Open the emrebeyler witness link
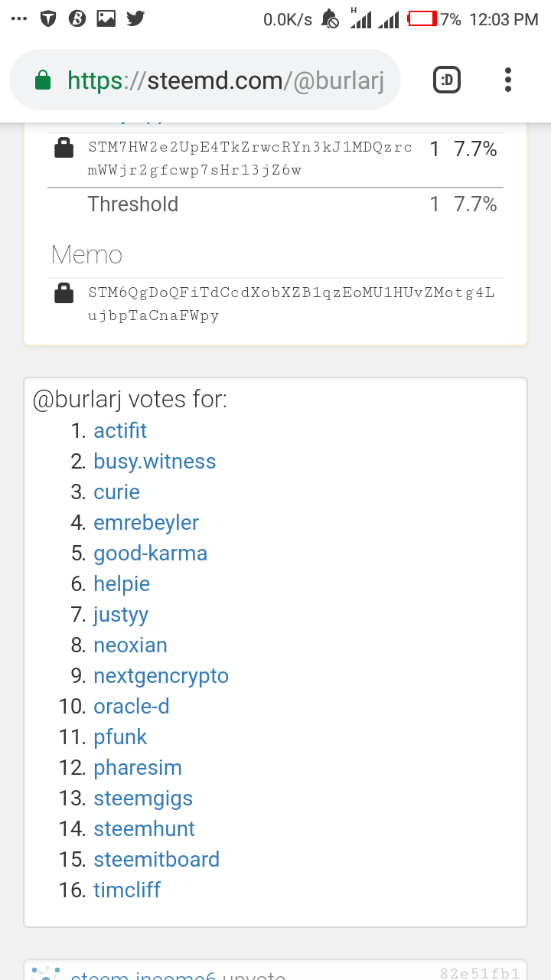The width and height of the screenshot is (551, 980). (x=146, y=523)
